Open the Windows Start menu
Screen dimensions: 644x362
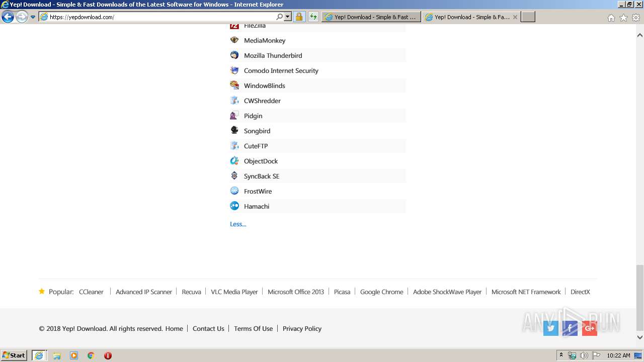coord(14,355)
